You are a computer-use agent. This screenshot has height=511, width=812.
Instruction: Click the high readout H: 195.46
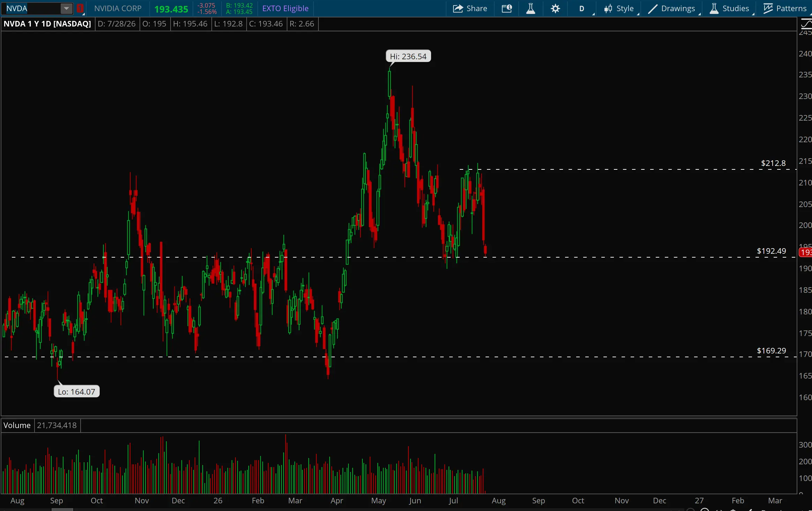click(190, 24)
